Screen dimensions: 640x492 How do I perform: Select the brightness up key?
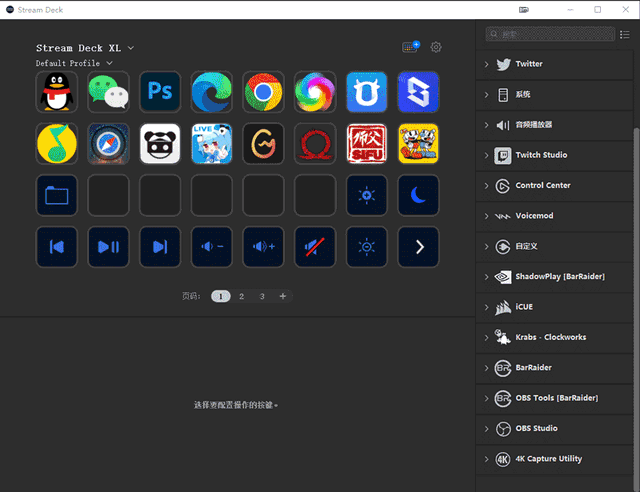367,195
